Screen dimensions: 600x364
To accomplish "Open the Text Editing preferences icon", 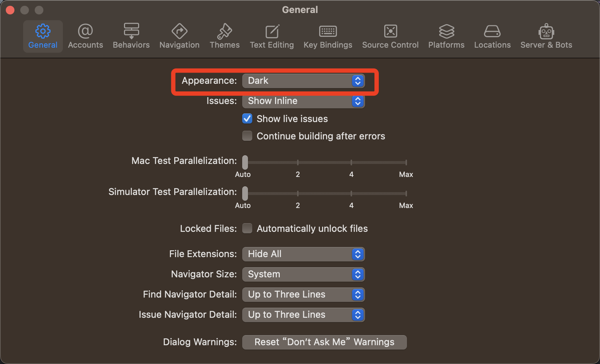I will 272,32.
